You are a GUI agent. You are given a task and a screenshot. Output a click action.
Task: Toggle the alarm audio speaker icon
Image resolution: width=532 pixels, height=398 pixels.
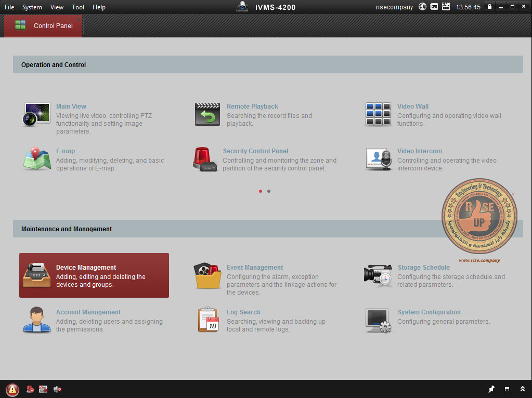tap(57, 389)
